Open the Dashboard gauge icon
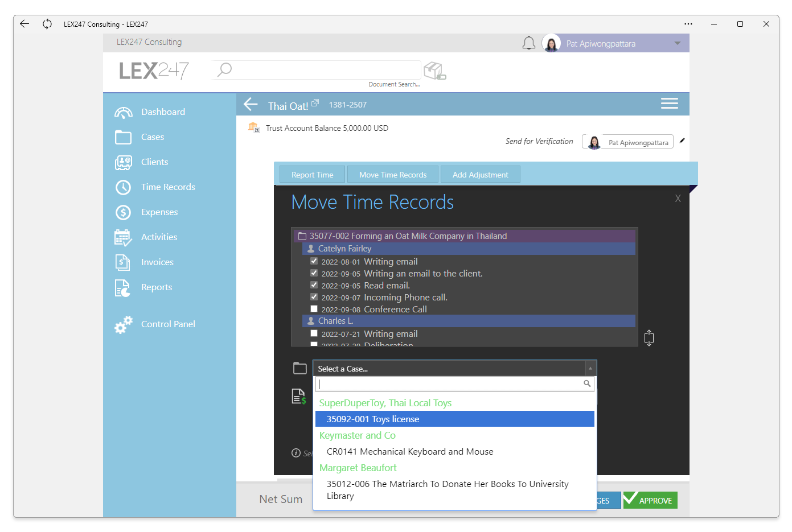The width and height of the screenshot is (792, 532). pos(124,112)
